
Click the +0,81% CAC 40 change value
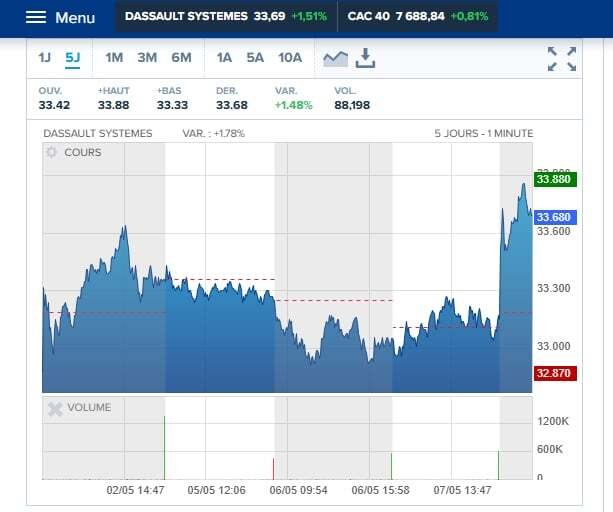pyautogui.click(x=470, y=16)
